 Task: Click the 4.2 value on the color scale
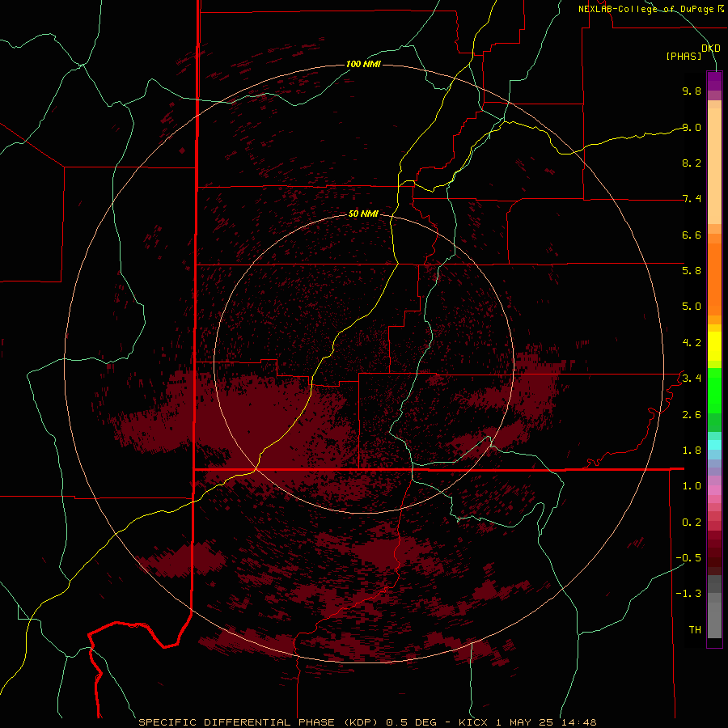tap(692, 343)
